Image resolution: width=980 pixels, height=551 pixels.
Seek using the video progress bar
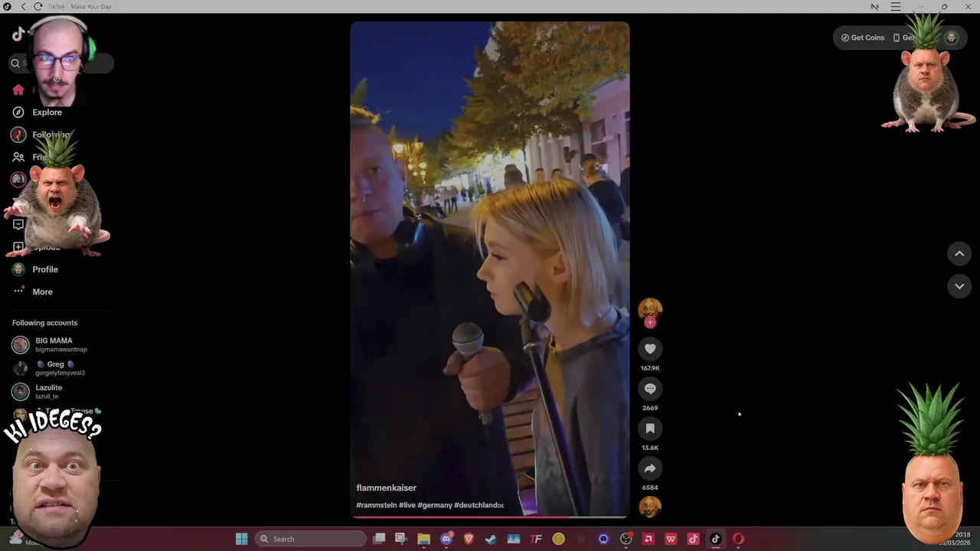click(490, 517)
